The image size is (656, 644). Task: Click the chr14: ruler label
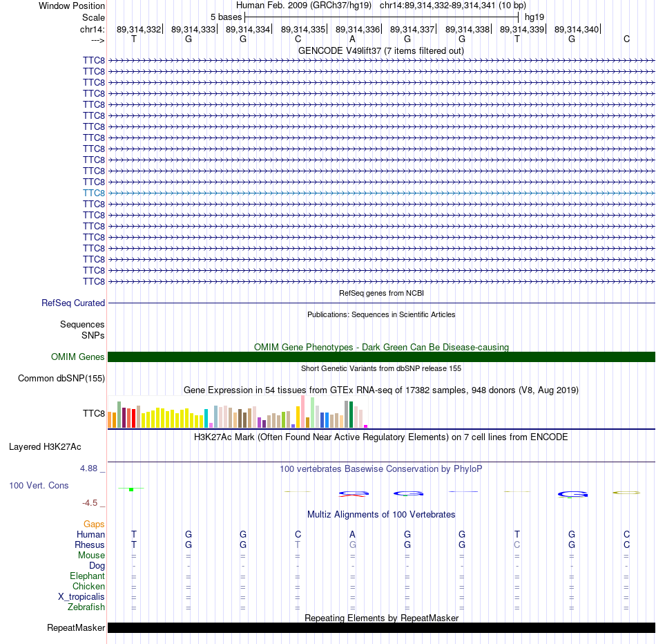coord(92,29)
